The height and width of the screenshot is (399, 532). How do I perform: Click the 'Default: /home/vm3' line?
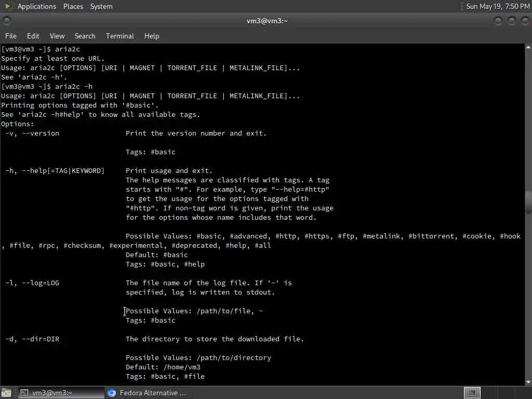pyautogui.click(x=163, y=367)
